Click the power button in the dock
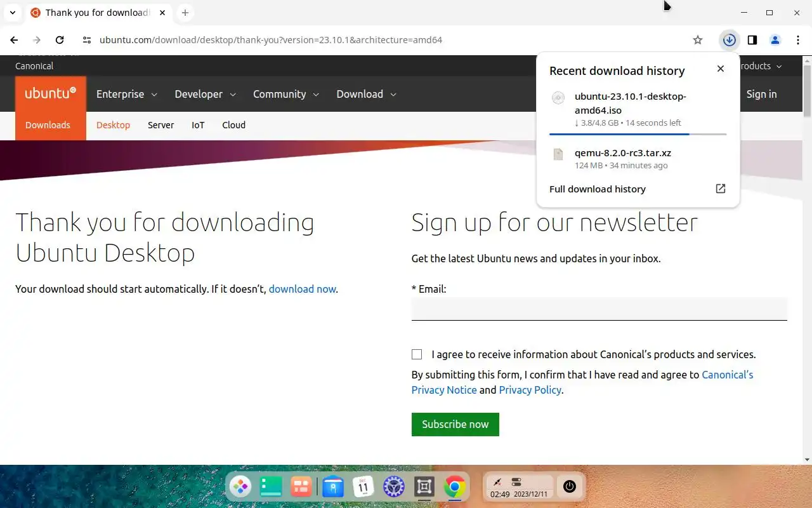Viewport: 812px width, 508px height. coord(570,487)
